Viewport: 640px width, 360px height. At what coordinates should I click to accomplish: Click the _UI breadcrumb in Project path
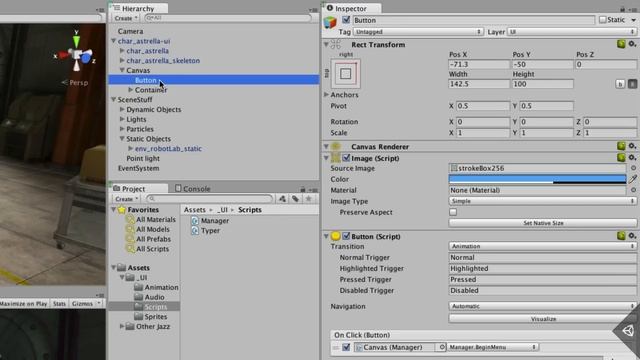[x=222, y=210]
